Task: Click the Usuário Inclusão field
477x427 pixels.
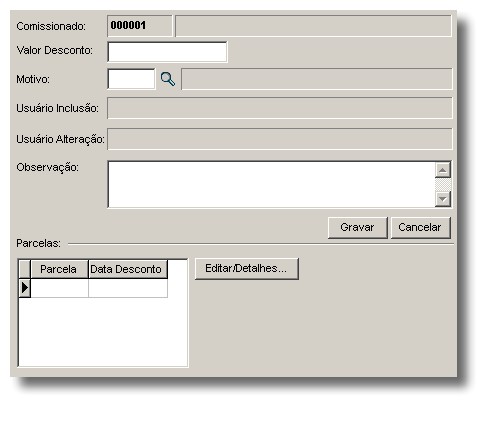Action: tap(280, 108)
